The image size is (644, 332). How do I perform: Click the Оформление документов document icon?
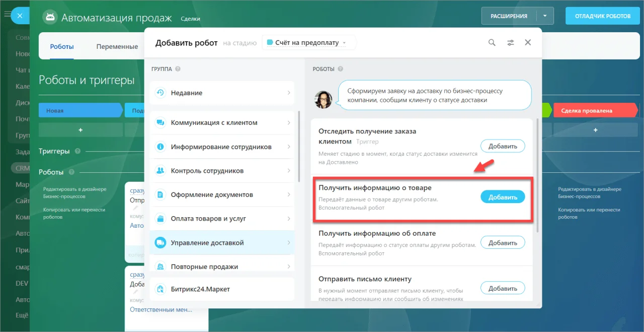[x=160, y=194]
